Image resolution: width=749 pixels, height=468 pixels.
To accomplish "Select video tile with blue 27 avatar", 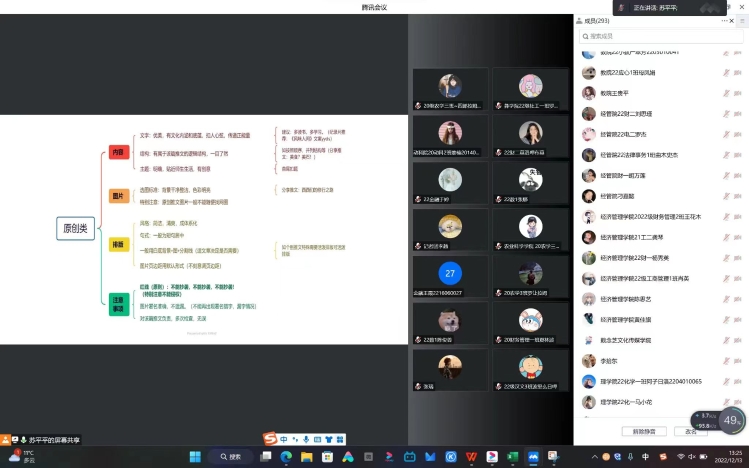I will click(450, 277).
